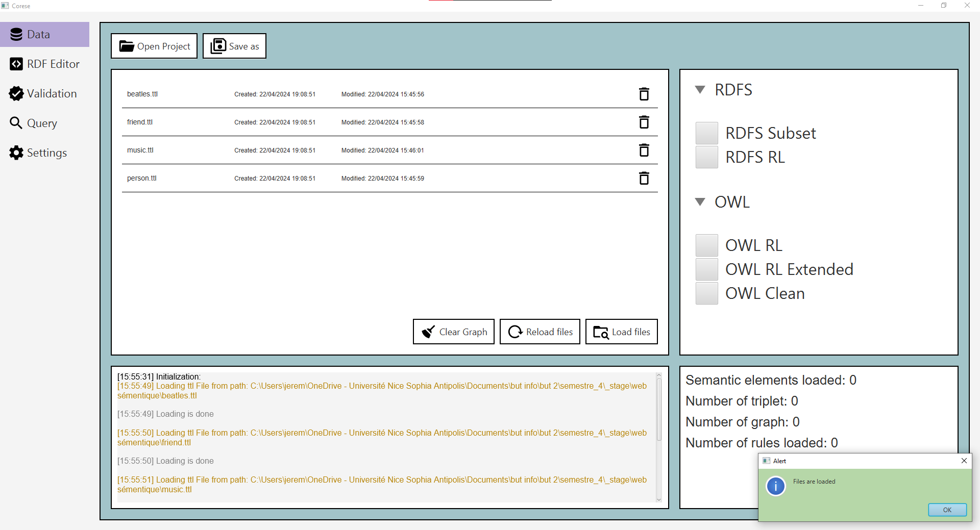Image resolution: width=980 pixels, height=530 pixels.
Task: Enable the RDFS Subset checkbox
Action: click(706, 133)
